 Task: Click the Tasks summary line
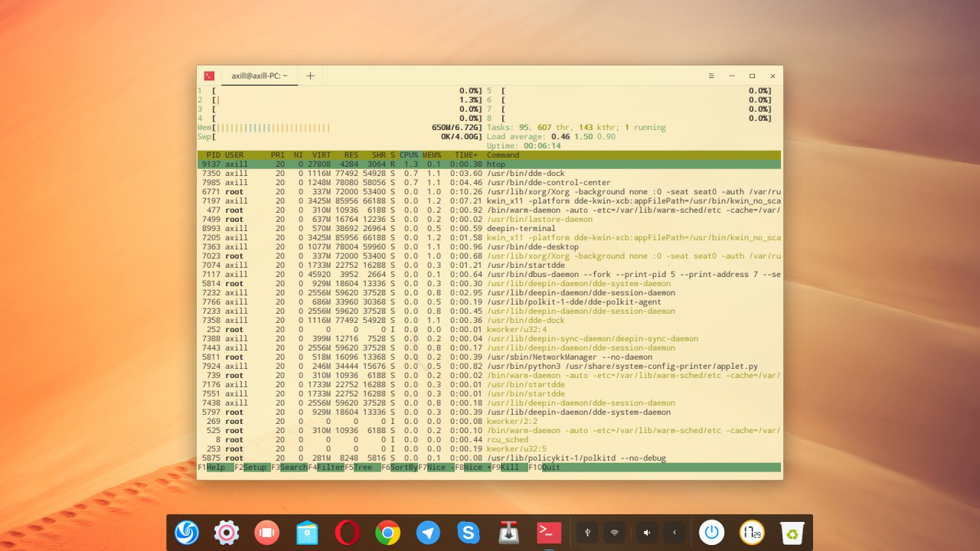coord(576,128)
